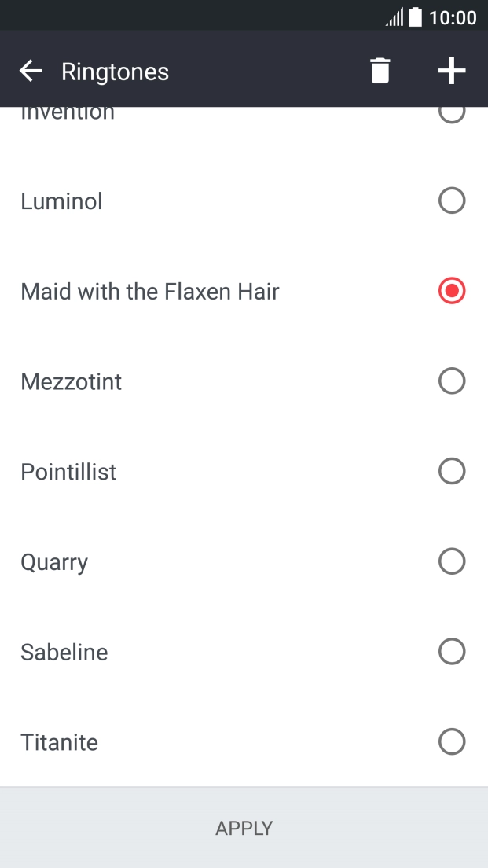Image resolution: width=488 pixels, height=868 pixels.
Task: Choose the Quarry radio button
Action: tap(452, 561)
